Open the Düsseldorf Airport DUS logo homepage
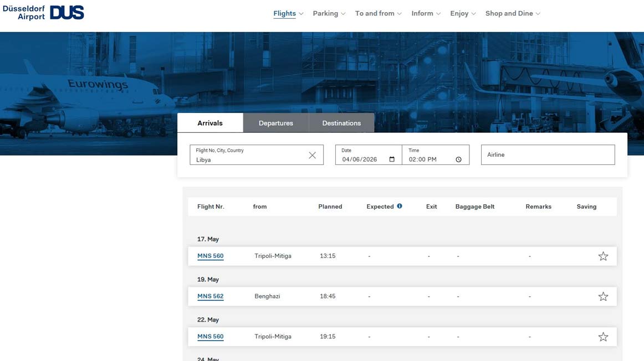 [43, 12]
